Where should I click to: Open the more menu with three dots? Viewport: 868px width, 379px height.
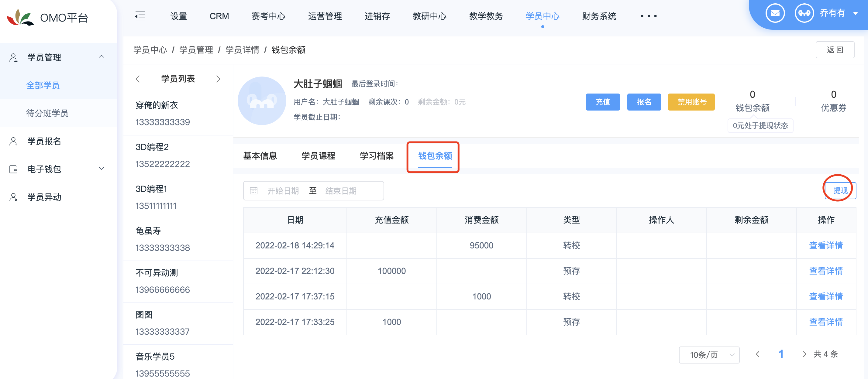pyautogui.click(x=648, y=16)
